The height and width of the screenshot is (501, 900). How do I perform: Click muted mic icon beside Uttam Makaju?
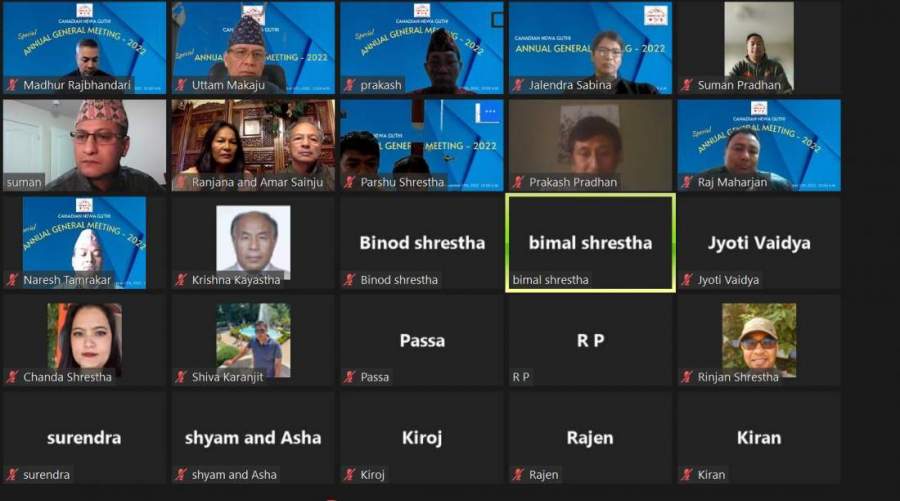(x=181, y=85)
